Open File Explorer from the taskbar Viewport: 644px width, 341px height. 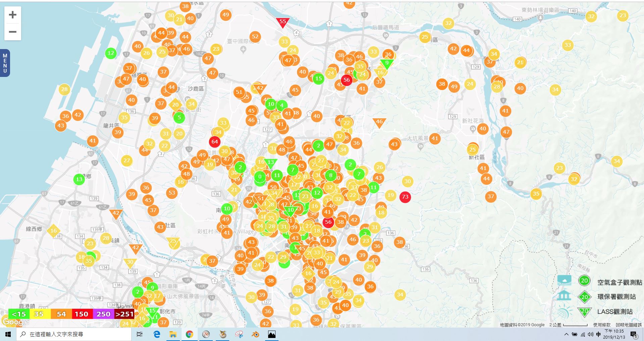[173, 334]
